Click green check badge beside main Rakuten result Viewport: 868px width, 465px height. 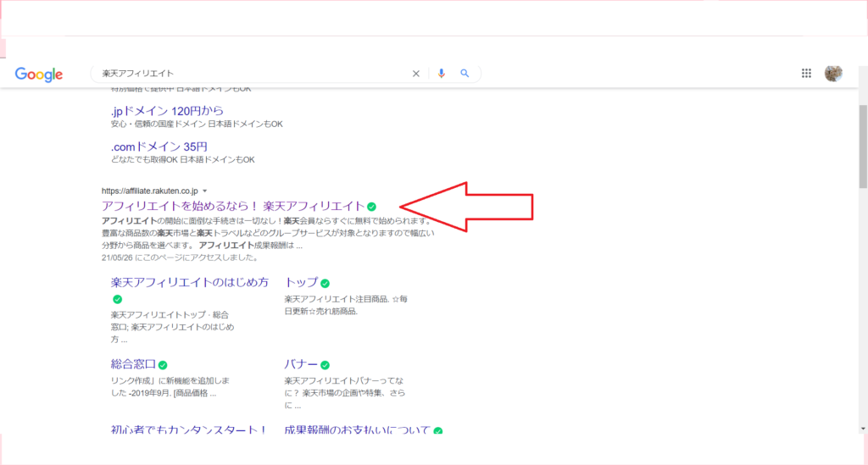tap(372, 207)
